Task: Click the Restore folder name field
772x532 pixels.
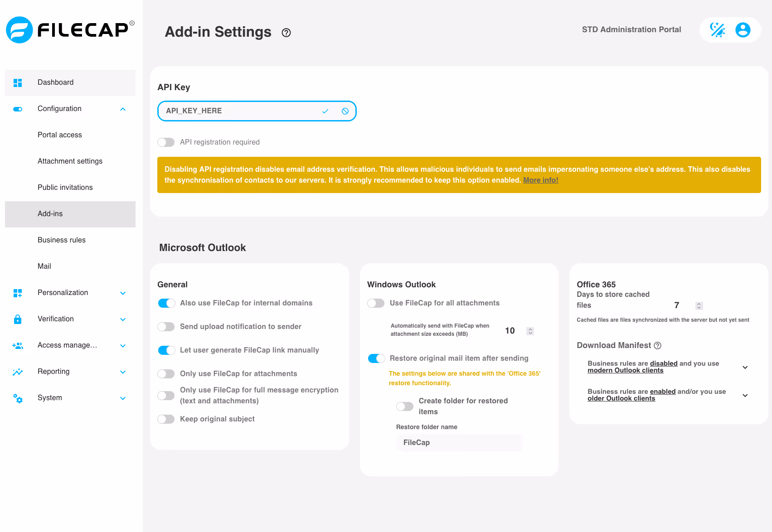Action: 459,443
